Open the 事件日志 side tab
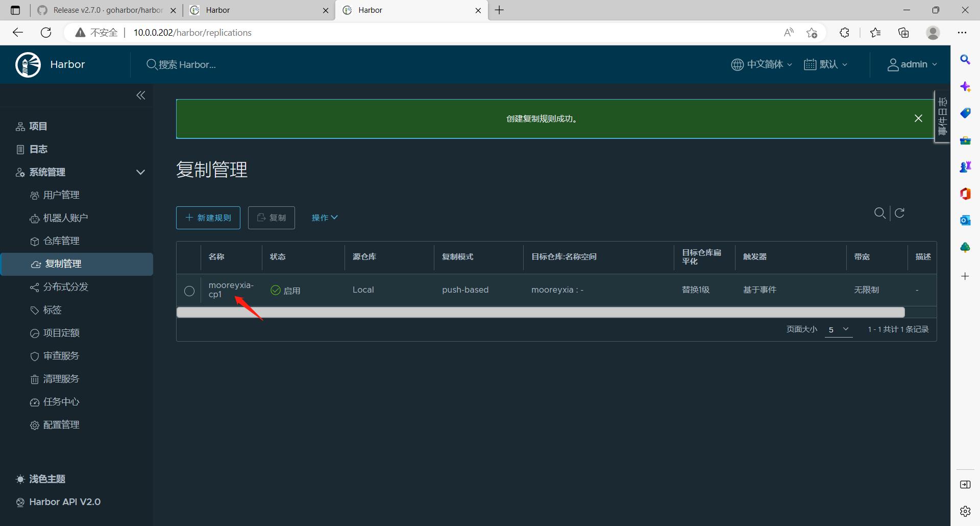This screenshot has height=526, width=980. click(x=942, y=117)
